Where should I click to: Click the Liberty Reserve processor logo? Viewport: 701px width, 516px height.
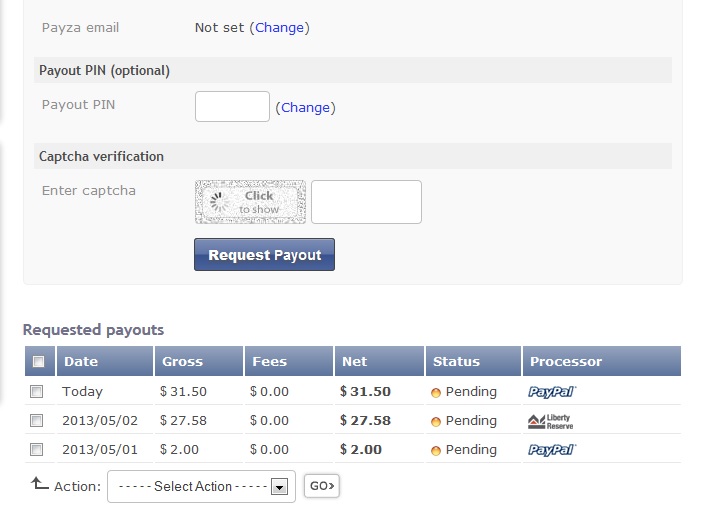coord(552,421)
